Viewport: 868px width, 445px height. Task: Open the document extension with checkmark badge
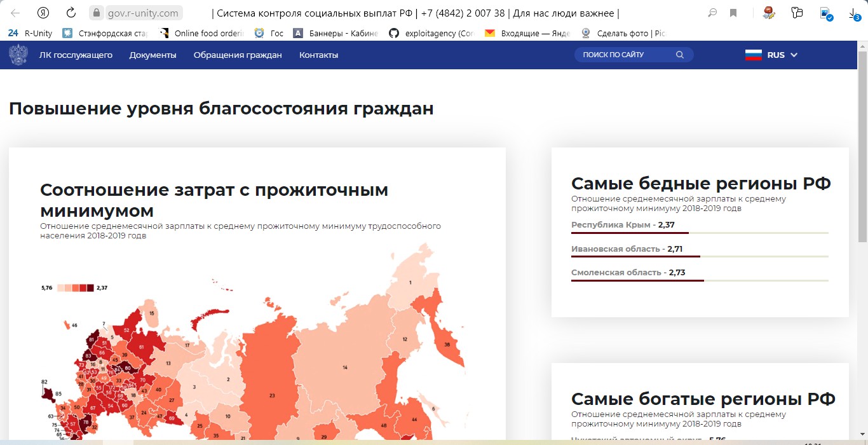[825, 13]
